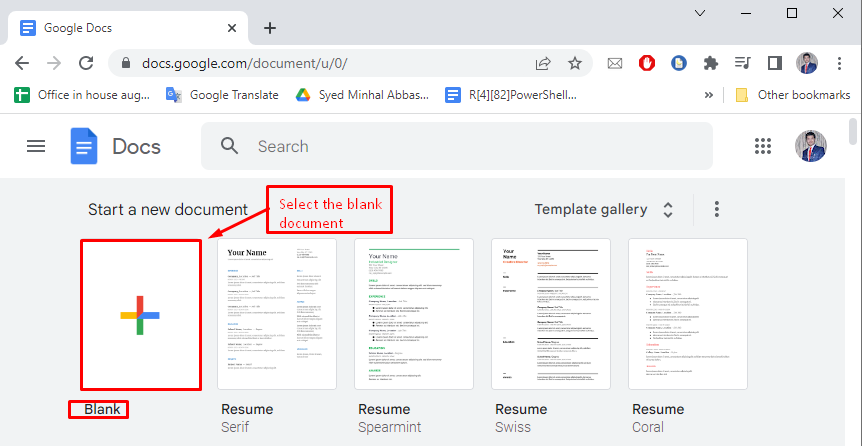The height and width of the screenshot is (446, 862).
Task: Open a new browser tab with plus
Action: [269, 28]
